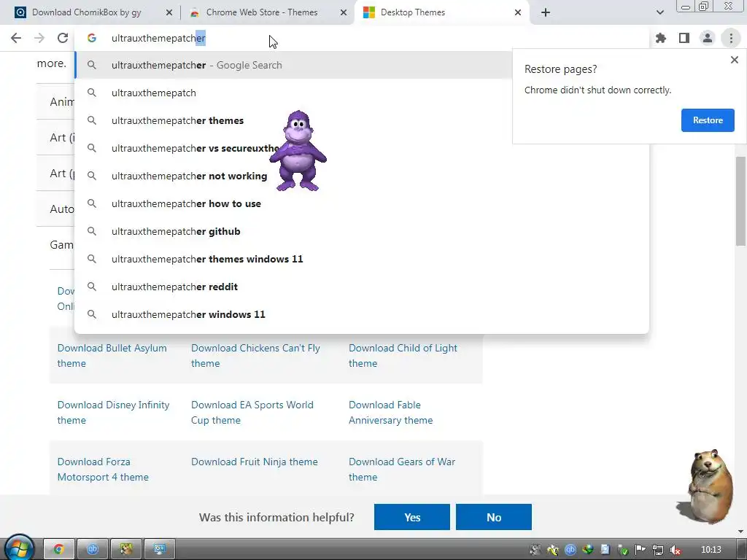Click the banana-shaped tray icon
Image resolution: width=747 pixels, height=560 pixels.
coord(553,550)
